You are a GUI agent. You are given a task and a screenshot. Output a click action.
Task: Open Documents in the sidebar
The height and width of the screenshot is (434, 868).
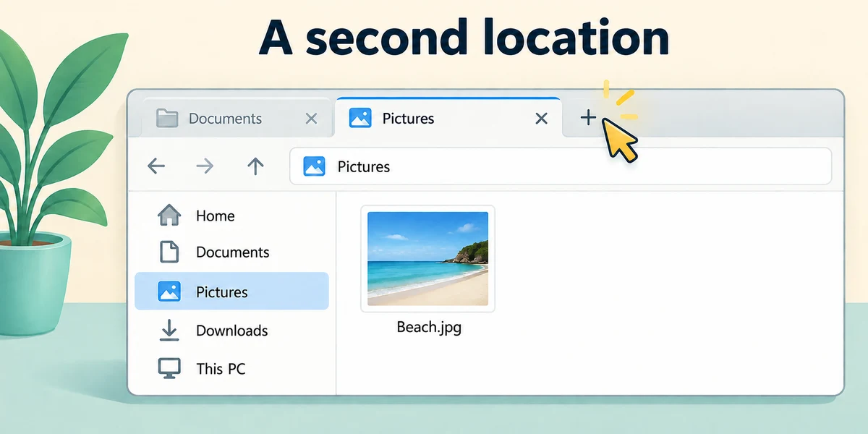click(231, 252)
